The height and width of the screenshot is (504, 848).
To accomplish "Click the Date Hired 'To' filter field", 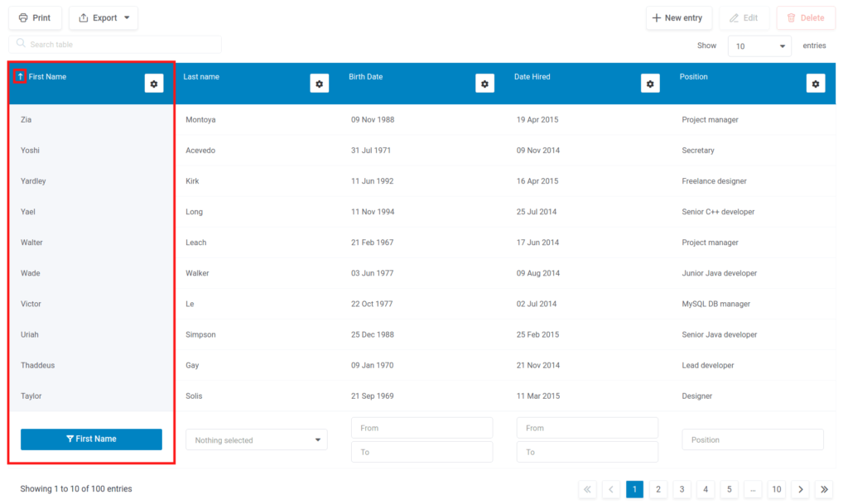I will 587,452.
